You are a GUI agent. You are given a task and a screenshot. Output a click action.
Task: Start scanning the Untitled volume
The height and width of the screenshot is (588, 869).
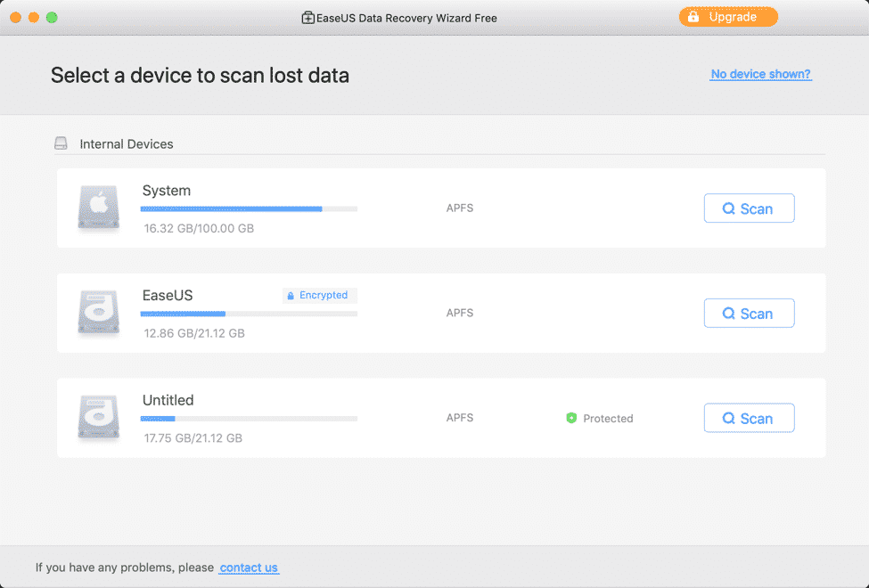[x=749, y=418]
